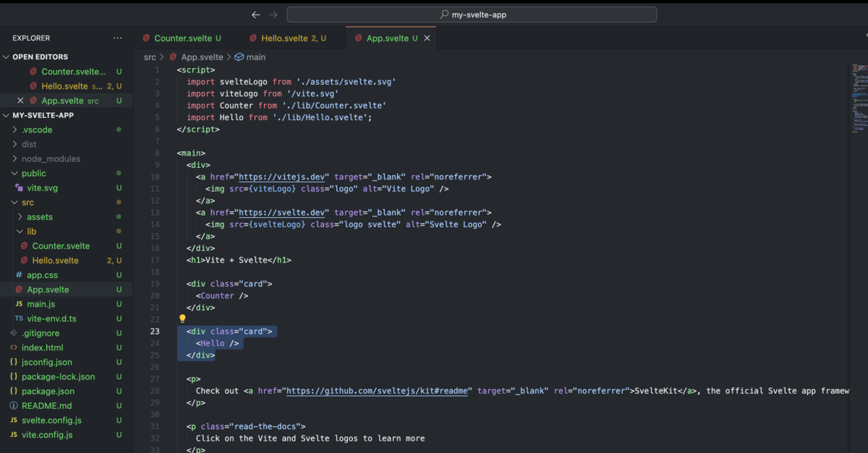Click the JS icon beside vite.config.js
This screenshot has width=868, height=453.
14,434
